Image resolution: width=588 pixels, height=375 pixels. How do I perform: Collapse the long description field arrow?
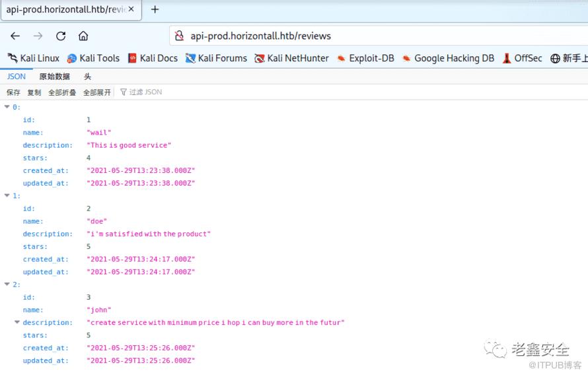point(17,322)
